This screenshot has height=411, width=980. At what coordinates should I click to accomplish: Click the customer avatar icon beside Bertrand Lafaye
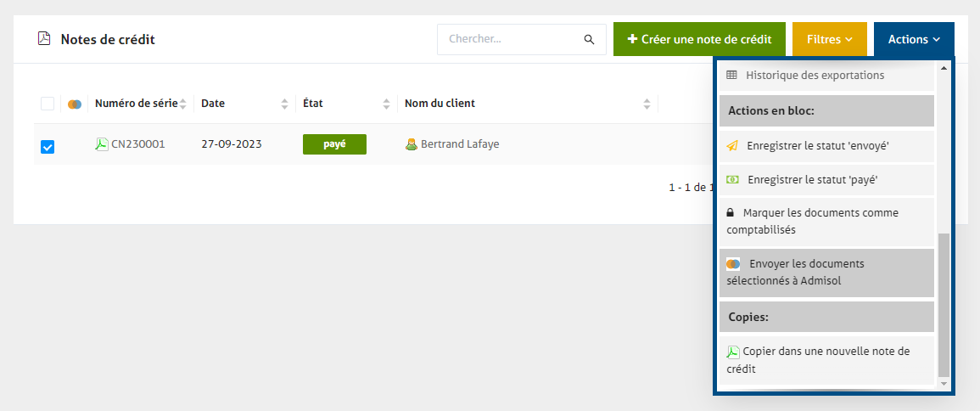pos(412,144)
